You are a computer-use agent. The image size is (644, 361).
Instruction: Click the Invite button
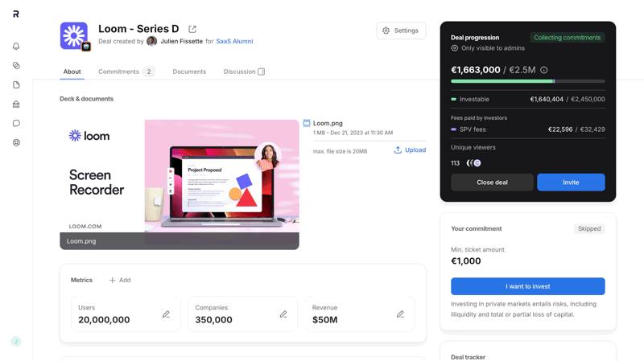[x=571, y=183]
